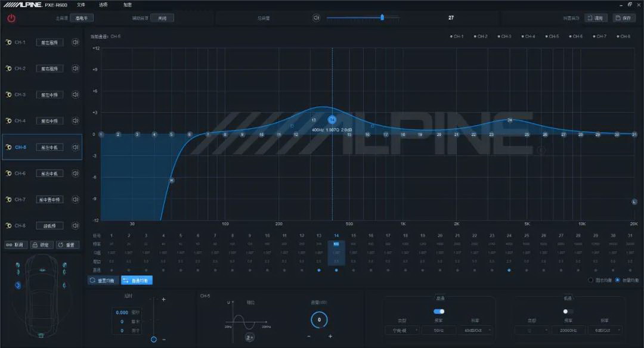Open the CH-8 speaker type dropdown
644x348 pixels.
(49, 225)
